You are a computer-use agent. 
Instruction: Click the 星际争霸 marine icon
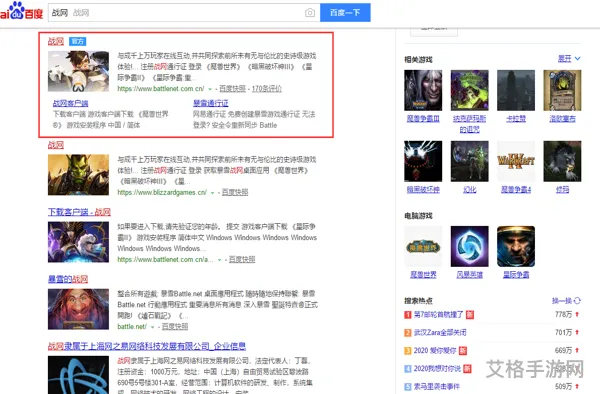[516, 246]
